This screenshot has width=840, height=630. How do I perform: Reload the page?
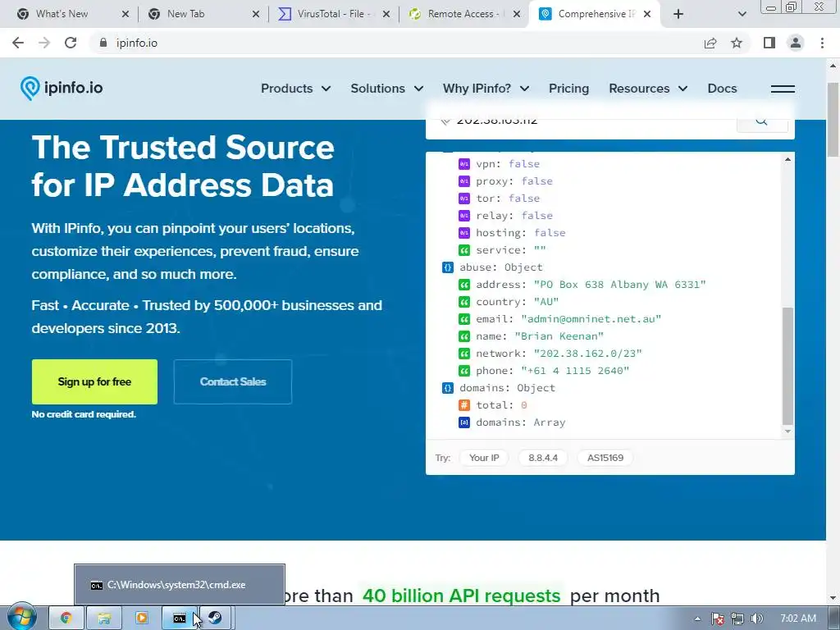click(71, 43)
